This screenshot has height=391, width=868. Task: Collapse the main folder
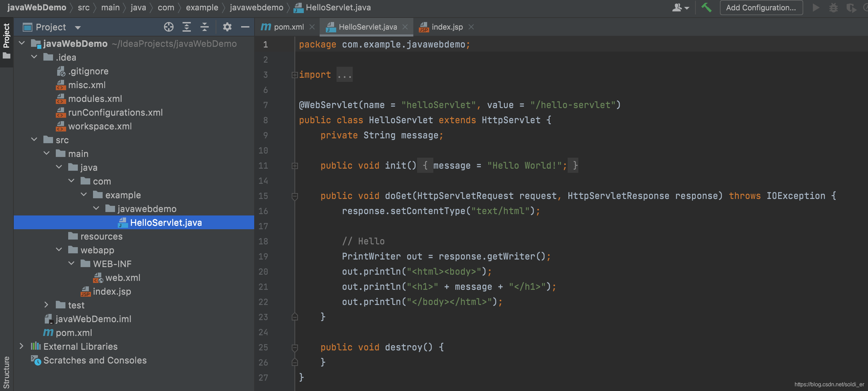click(x=46, y=154)
